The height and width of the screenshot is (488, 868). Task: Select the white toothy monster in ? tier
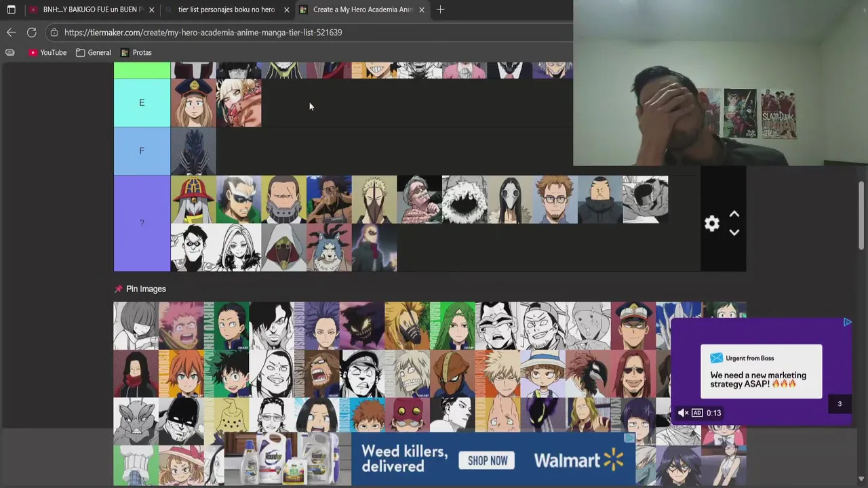(465, 199)
